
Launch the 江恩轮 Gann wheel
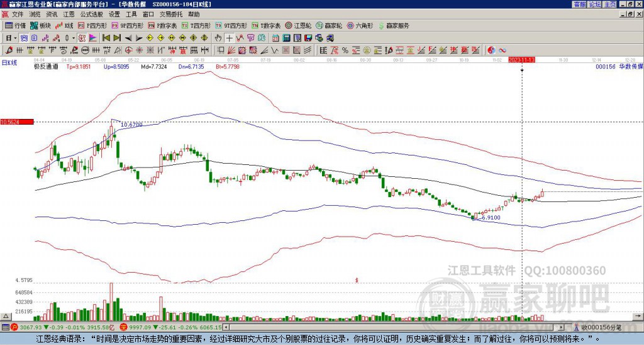[x=298, y=25]
